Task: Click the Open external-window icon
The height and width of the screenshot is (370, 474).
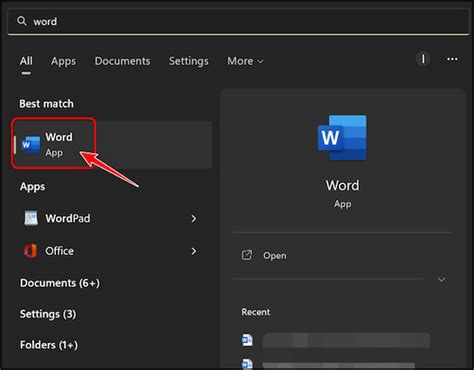Action: click(x=247, y=255)
